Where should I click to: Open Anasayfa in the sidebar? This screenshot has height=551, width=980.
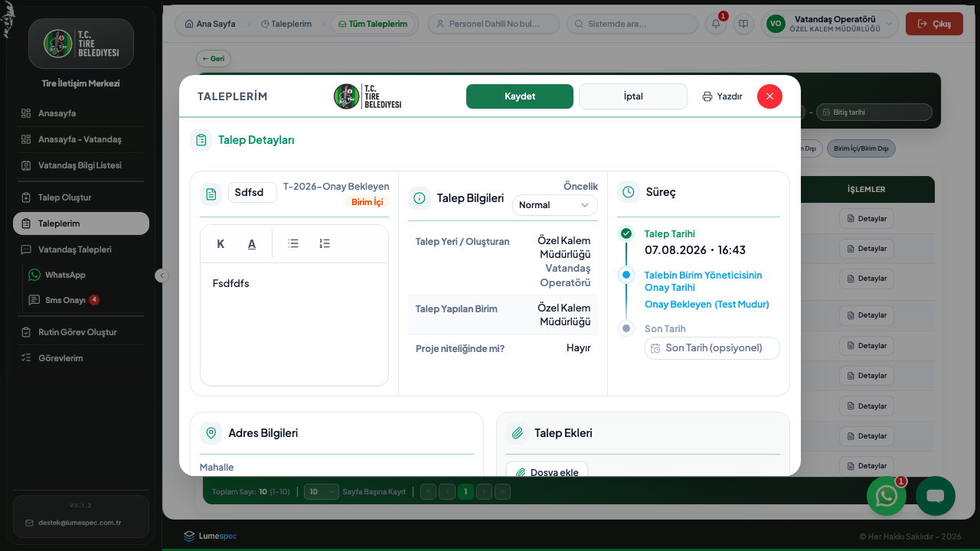coord(81,113)
